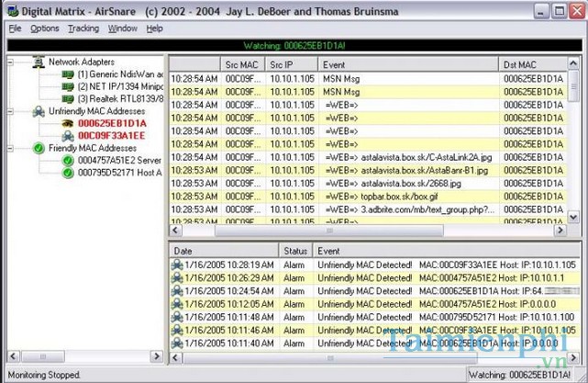The image size is (588, 383).
Task: Click the traffic list horizontal scrollbar
Action: 367,231
